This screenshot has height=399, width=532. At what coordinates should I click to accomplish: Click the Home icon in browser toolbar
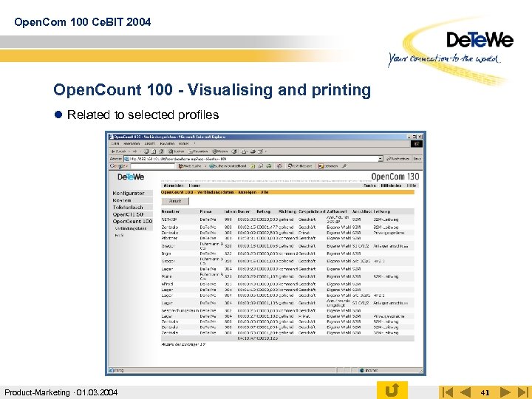[x=161, y=151]
